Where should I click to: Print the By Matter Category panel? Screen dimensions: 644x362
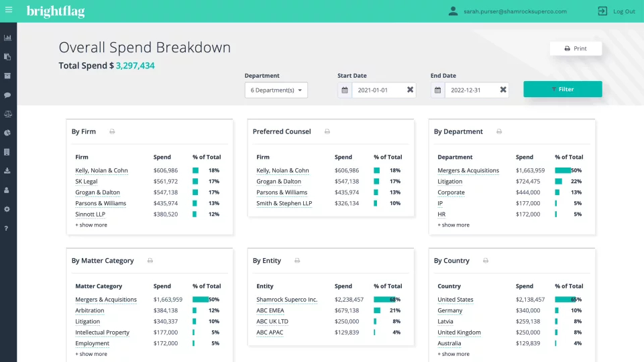(x=150, y=261)
